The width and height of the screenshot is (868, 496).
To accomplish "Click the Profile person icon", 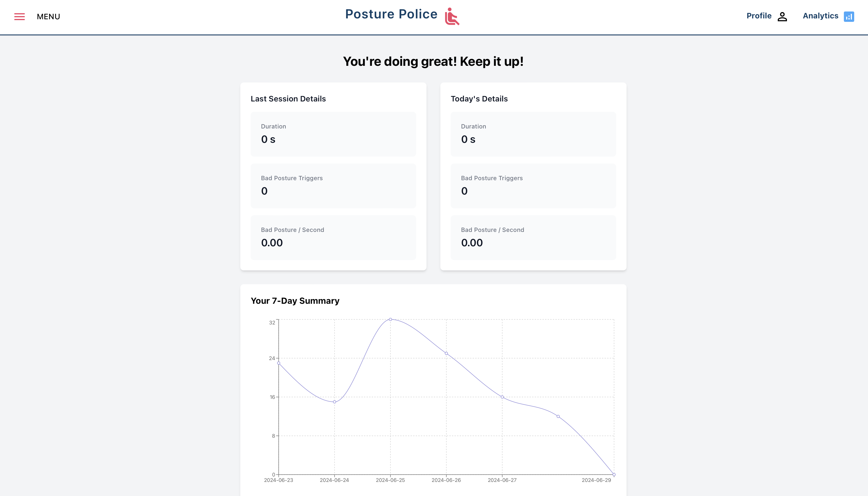I will pyautogui.click(x=782, y=17).
